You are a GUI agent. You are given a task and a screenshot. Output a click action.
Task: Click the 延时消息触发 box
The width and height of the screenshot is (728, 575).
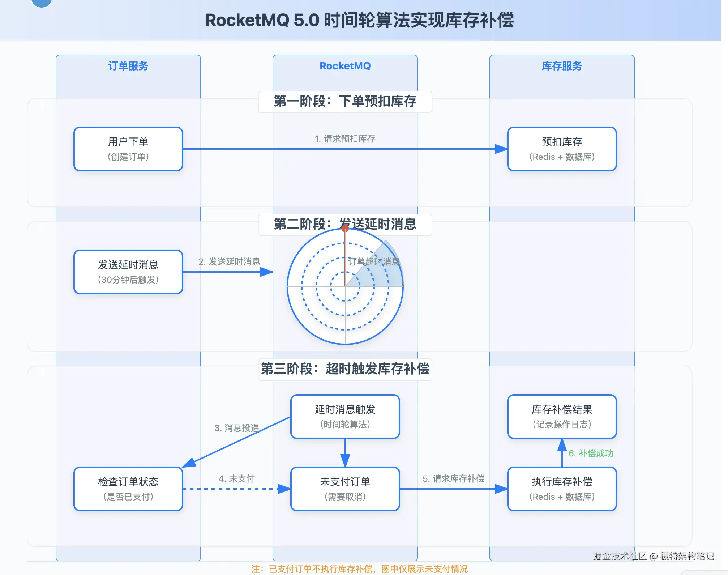(x=345, y=416)
